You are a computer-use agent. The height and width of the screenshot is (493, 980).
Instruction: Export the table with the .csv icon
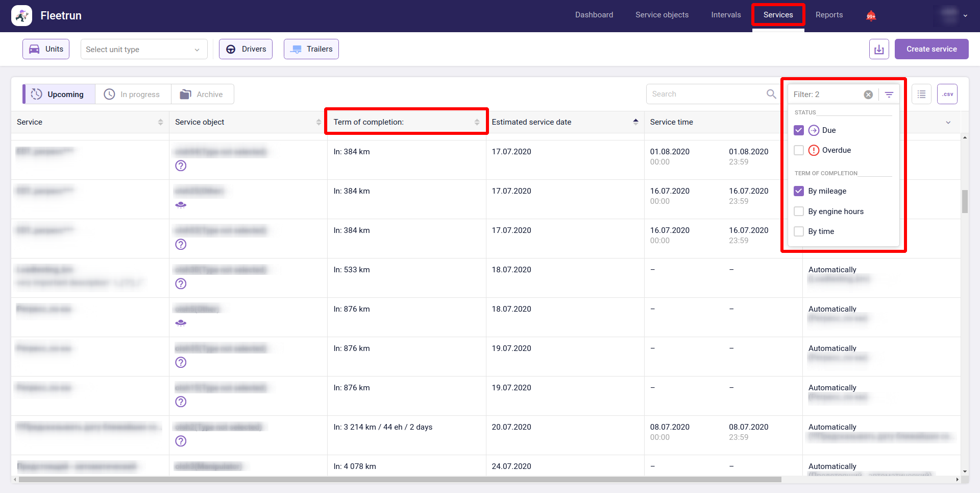click(947, 94)
